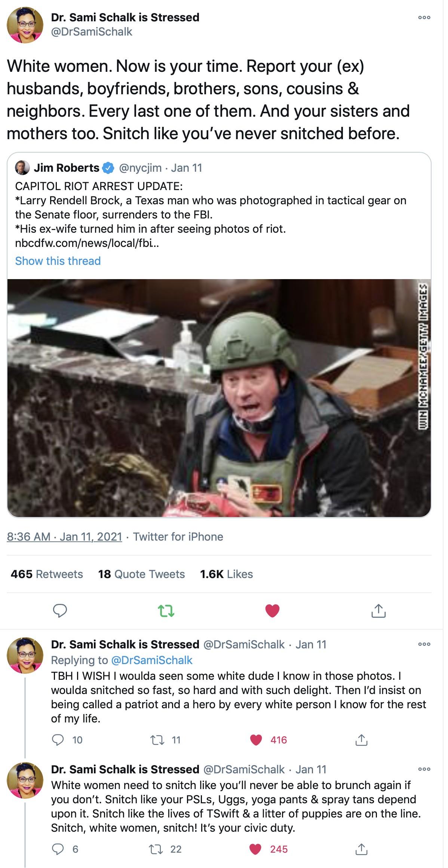Open Dr. Sami Schalk's profile avatar at top
Image resolution: width=448 pixels, height=868 pixels.
click(25, 25)
